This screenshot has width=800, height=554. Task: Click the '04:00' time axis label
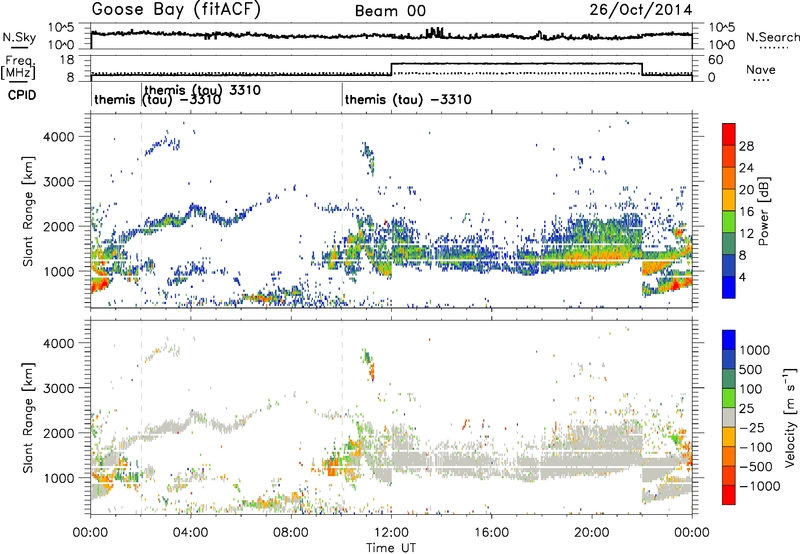pos(191,533)
